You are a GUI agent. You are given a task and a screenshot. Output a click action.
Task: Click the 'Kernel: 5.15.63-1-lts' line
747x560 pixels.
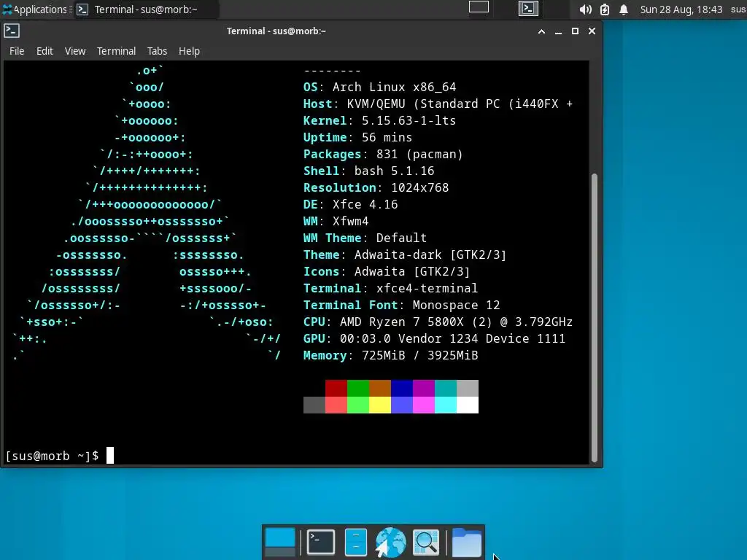click(379, 120)
